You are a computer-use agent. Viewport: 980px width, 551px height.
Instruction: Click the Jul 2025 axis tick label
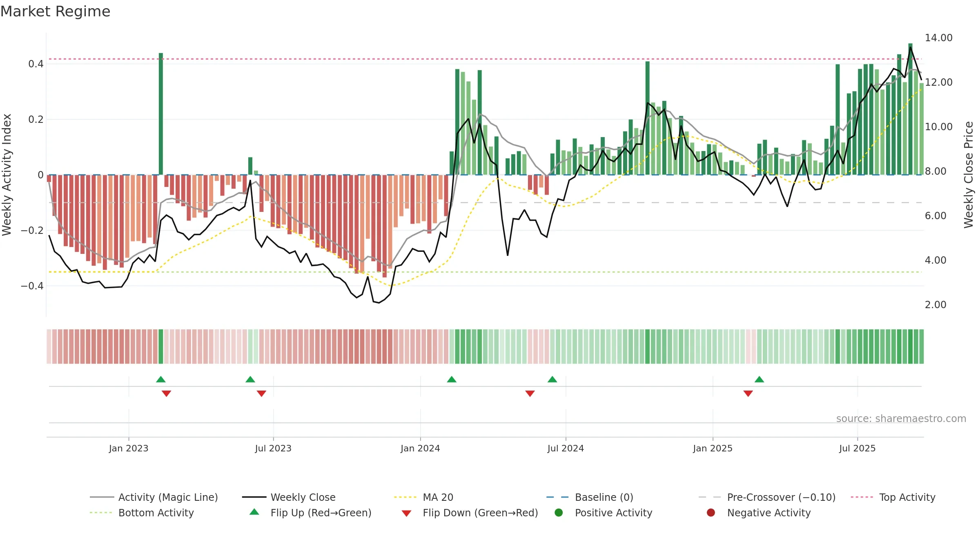(857, 449)
